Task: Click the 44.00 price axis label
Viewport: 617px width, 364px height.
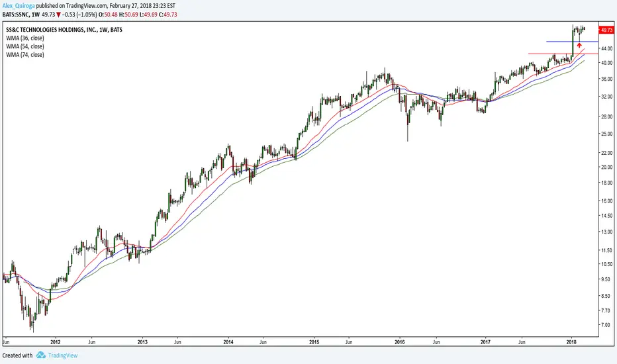Action: click(x=607, y=48)
